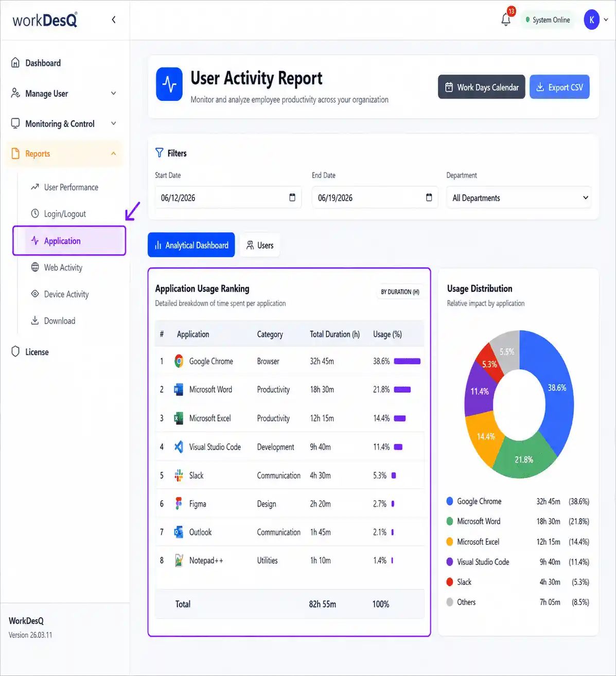Click the End Date field
The image size is (616, 676).
[x=375, y=198]
